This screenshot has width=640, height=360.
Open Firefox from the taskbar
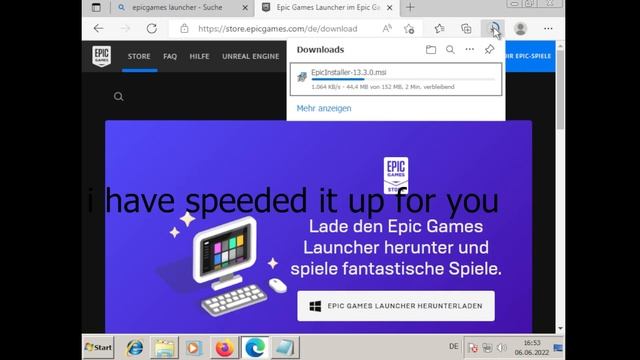(224, 348)
